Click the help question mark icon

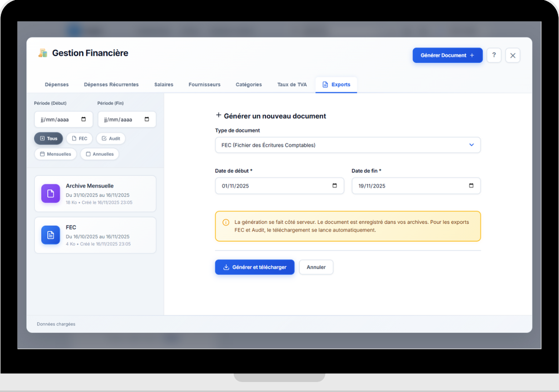[x=494, y=55]
